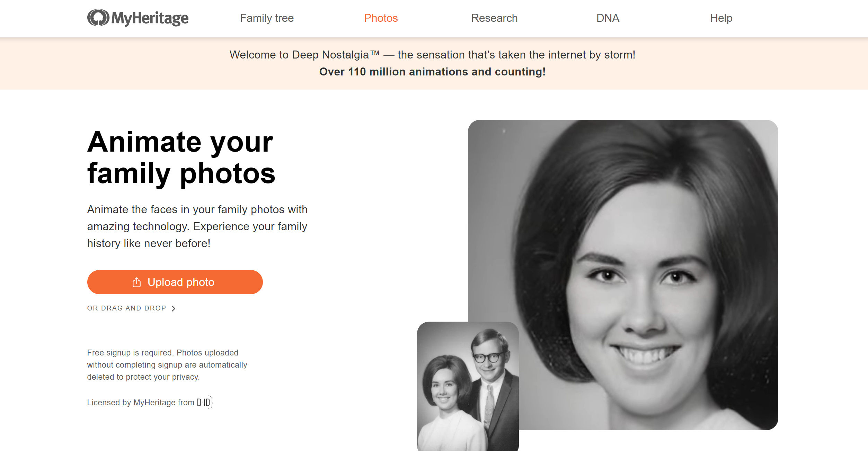
Task: Expand the drag and drop option
Action: tap(132, 308)
